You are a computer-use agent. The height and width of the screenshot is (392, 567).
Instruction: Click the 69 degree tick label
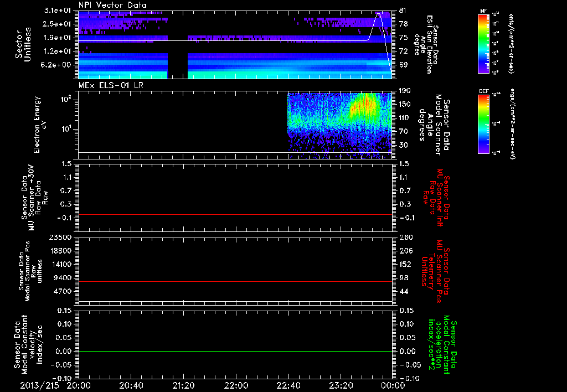pyautogui.click(x=404, y=65)
